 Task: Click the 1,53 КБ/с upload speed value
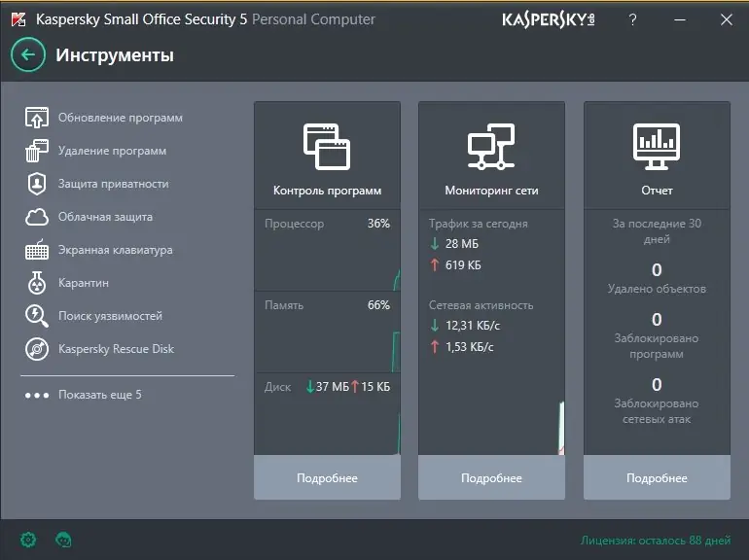pyautogui.click(x=469, y=347)
